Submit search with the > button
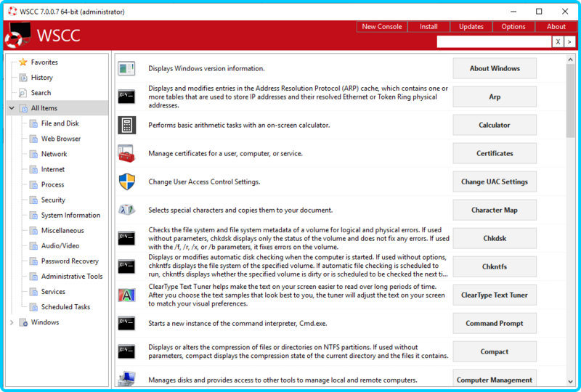 (569, 42)
